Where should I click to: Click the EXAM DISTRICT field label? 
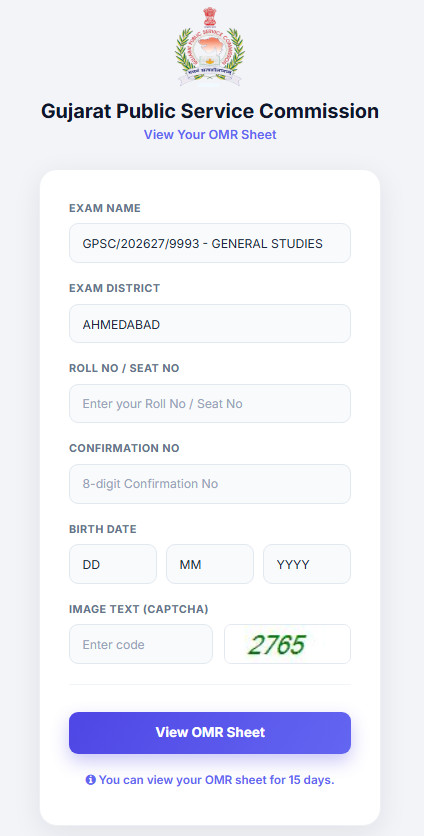[115, 288]
